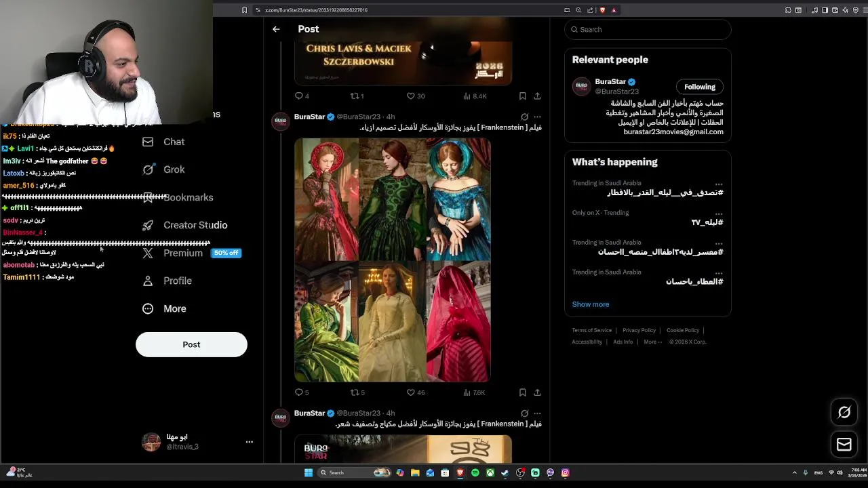Open Profile in the X sidebar
868x488 pixels.
pyautogui.click(x=167, y=281)
